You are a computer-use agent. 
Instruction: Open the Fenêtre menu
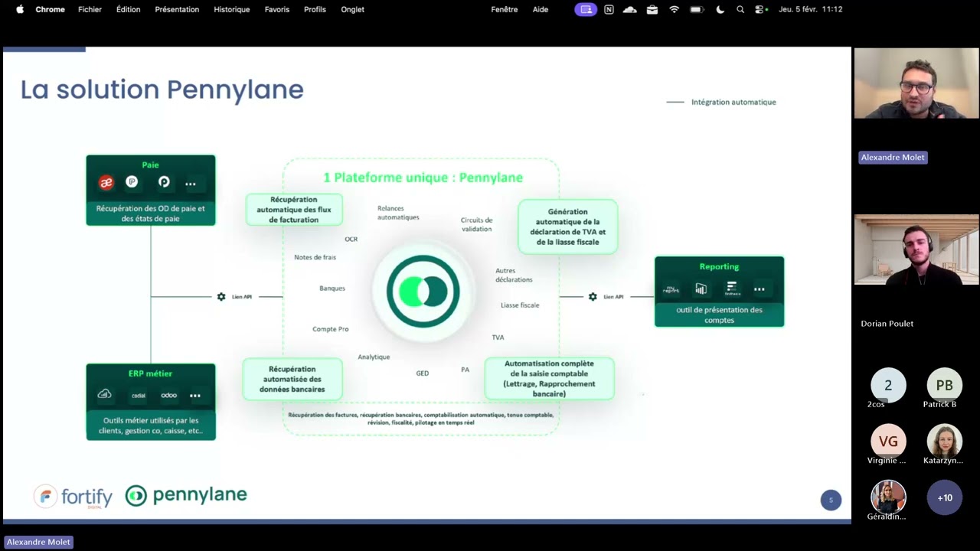(505, 9)
